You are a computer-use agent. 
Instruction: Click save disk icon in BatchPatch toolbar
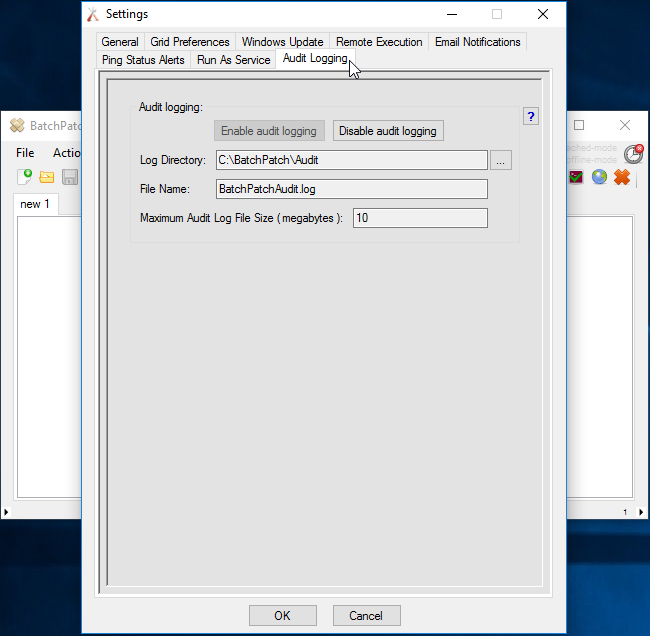pos(70,177)
